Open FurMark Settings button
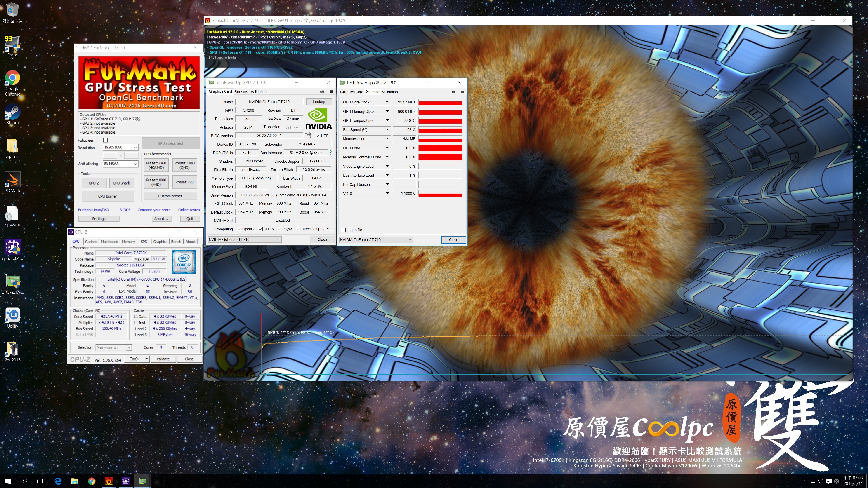Screen dimensions: 868x488 coord(99,218)
